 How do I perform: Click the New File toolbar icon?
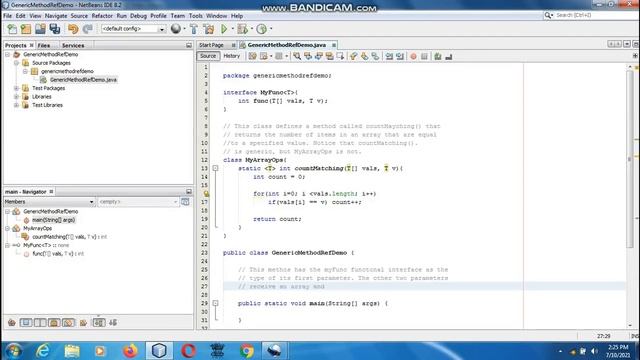click(x=12, y=29)
